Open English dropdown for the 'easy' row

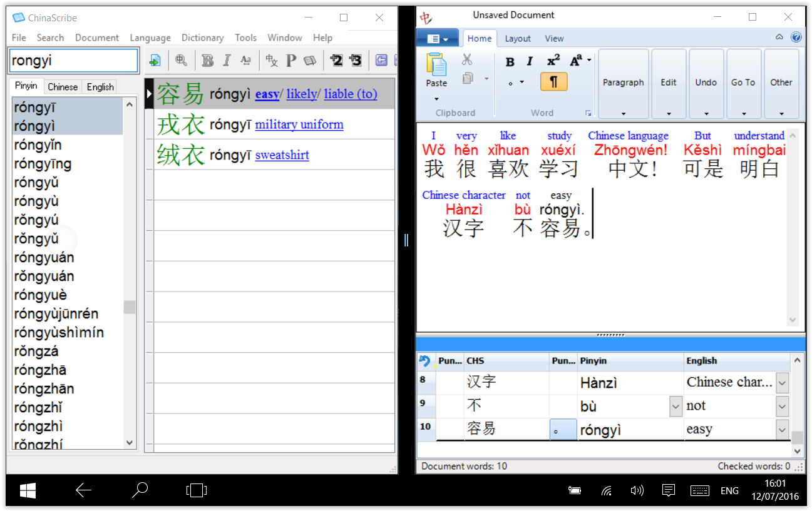point(782,430)
